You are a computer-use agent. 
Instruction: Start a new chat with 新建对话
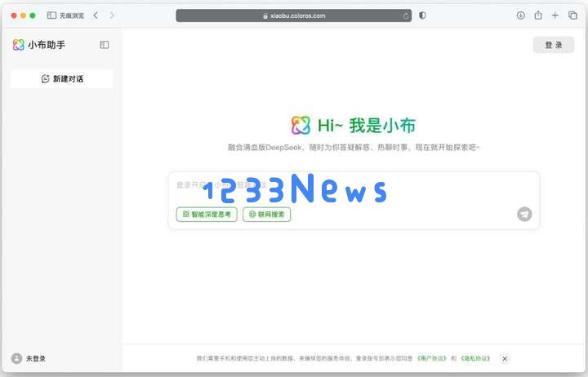click(x=62, y=78)
